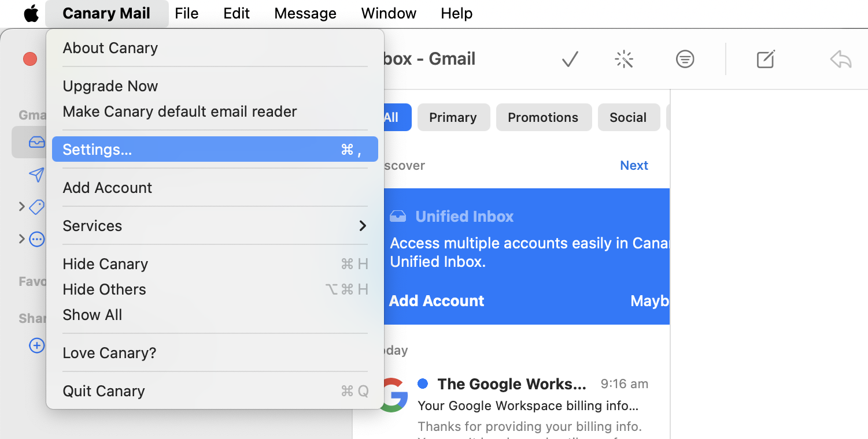Open the Apple menu
The width and height of the screenshot is (868, 439).
click(x=31, y=13)
